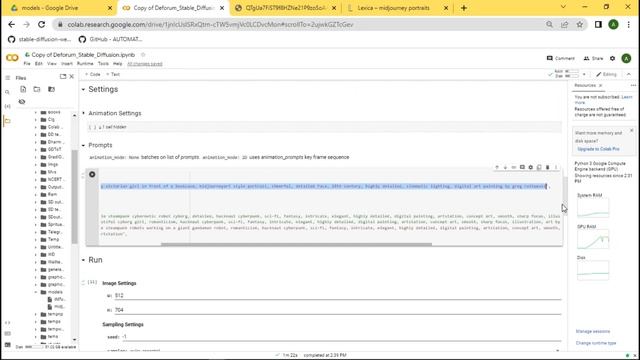Switch to models - Google Drive tab
The width and height of the screenshot is (640, 360).
(49, 8)
